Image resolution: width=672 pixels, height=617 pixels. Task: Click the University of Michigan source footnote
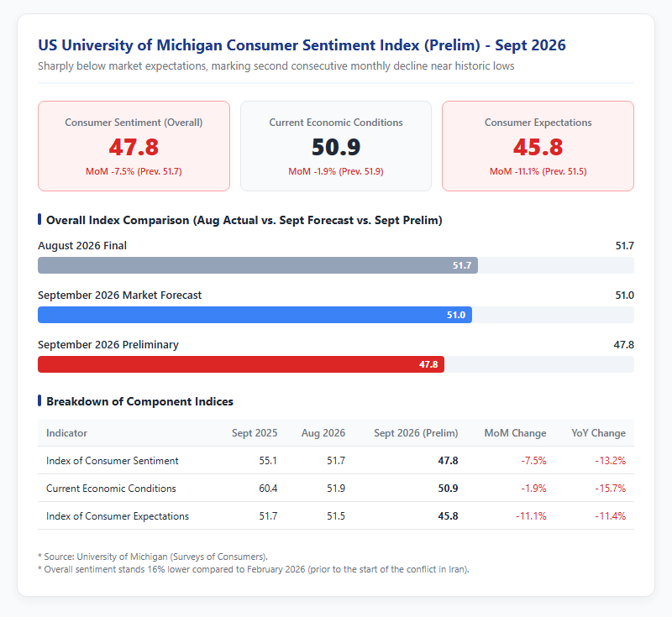[x=153, y=557]
